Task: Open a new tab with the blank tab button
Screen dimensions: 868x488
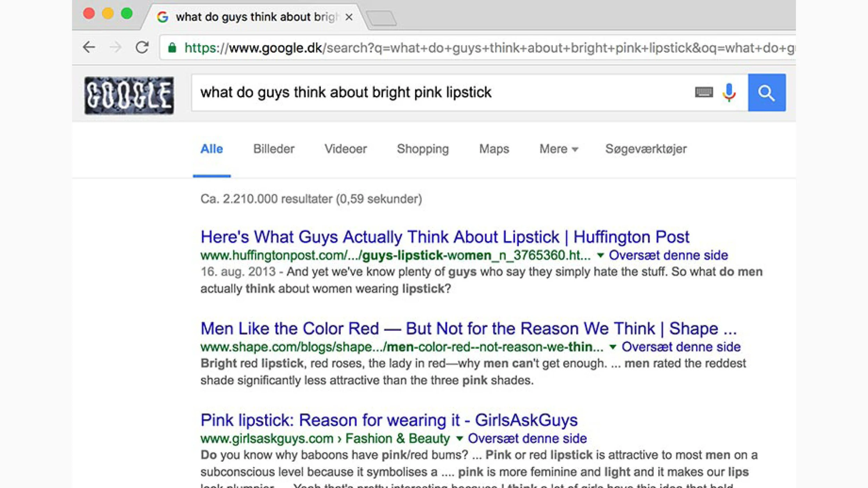Action: coord(381,18)
